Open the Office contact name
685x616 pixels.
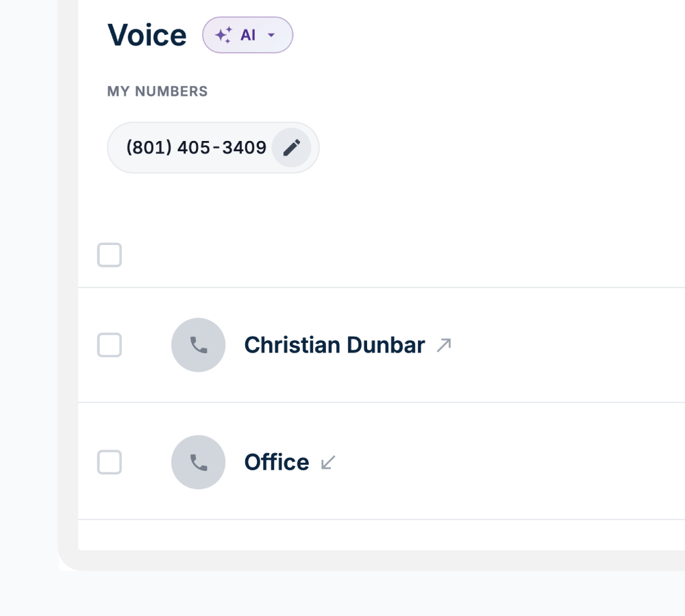pos(277,462)
